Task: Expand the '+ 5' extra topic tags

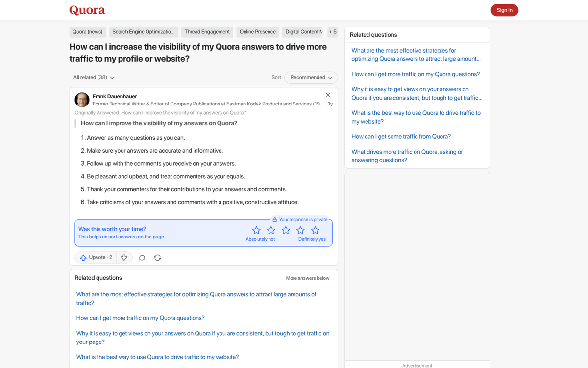Action: [333, 32]
